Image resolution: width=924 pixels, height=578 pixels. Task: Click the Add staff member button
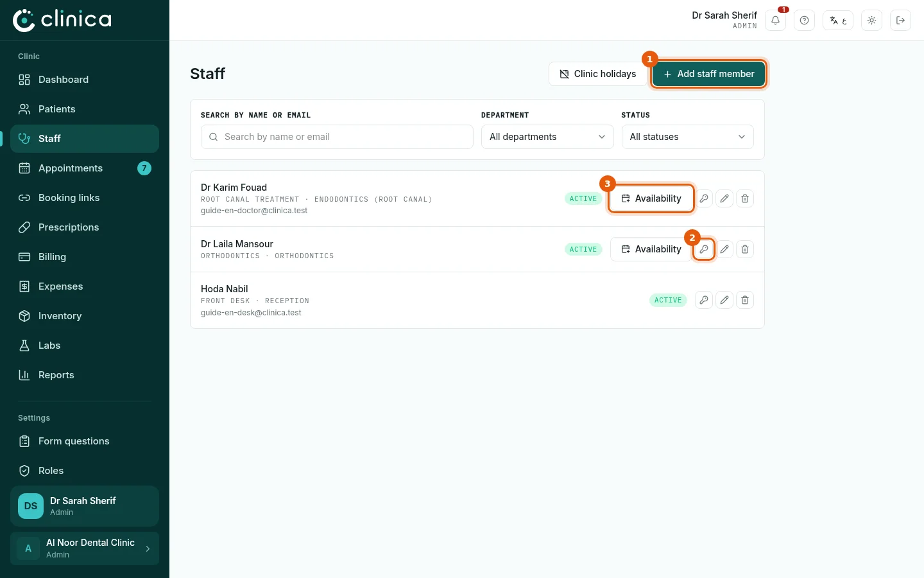[708, 74]
